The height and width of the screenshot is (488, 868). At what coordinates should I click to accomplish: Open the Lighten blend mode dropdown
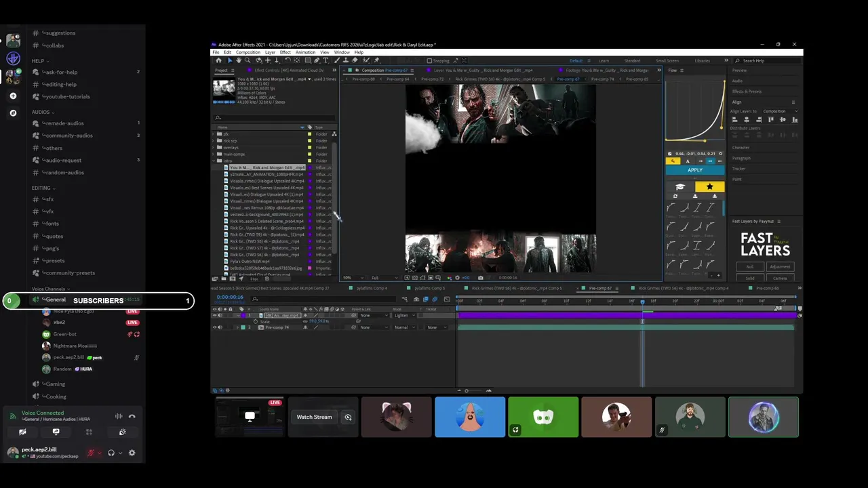tap(405, 315)
